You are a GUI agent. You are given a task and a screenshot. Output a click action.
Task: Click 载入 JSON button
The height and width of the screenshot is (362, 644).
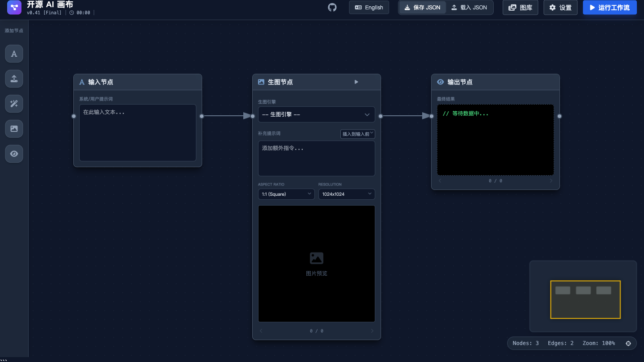(x=469, y=7)
